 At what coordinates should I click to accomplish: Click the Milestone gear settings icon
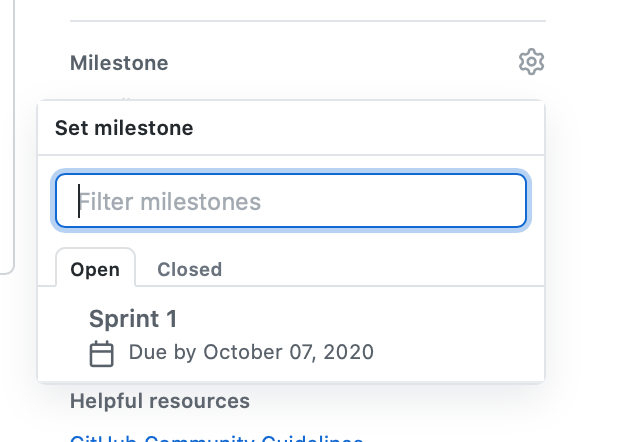click(x=531, y=62)
